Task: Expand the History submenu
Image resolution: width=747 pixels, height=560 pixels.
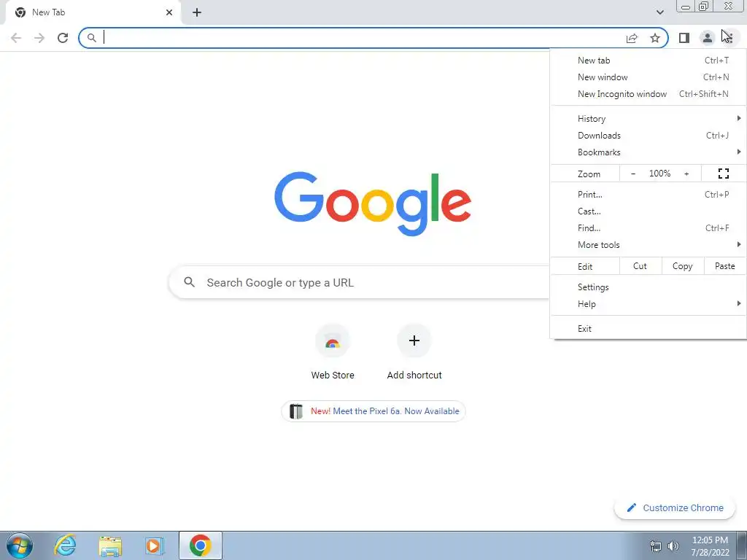Action: 649,119
